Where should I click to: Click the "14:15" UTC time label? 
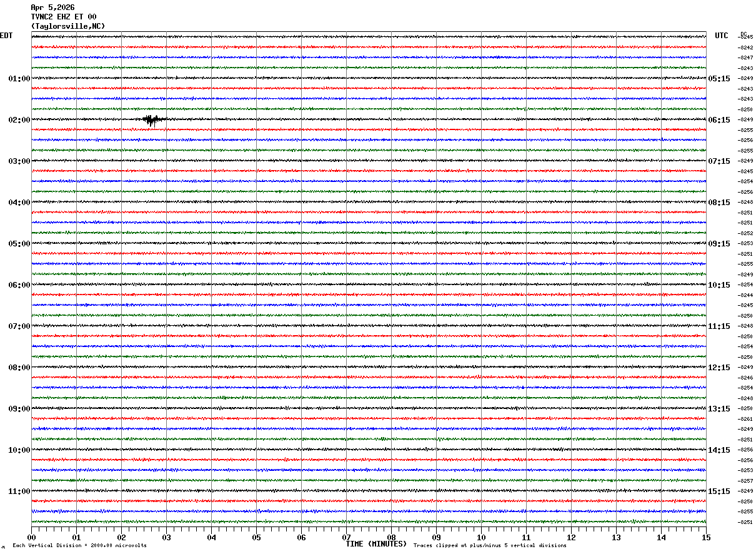click(719, 450)
